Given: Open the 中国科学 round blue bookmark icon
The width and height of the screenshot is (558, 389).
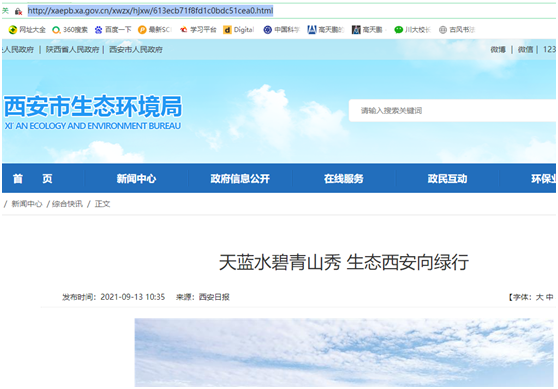Looking at the screenshot, I should [268, 30].
